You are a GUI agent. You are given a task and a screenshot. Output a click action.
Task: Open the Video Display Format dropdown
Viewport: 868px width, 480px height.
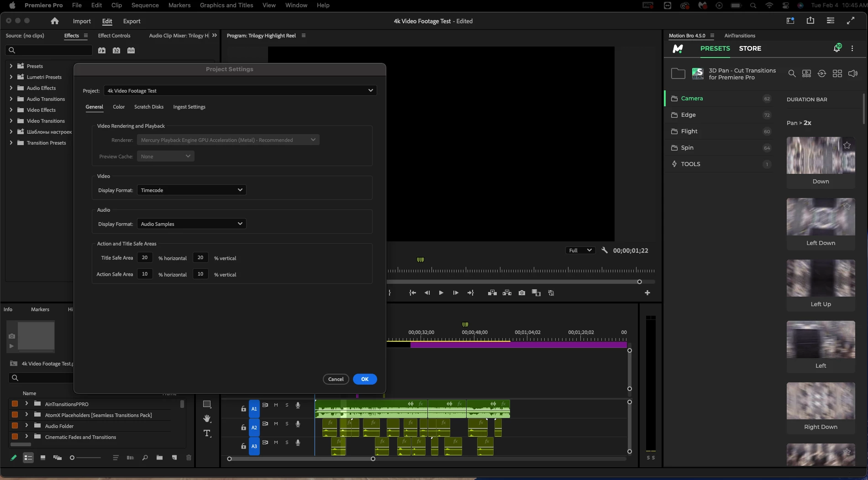[x=192, y=190]
